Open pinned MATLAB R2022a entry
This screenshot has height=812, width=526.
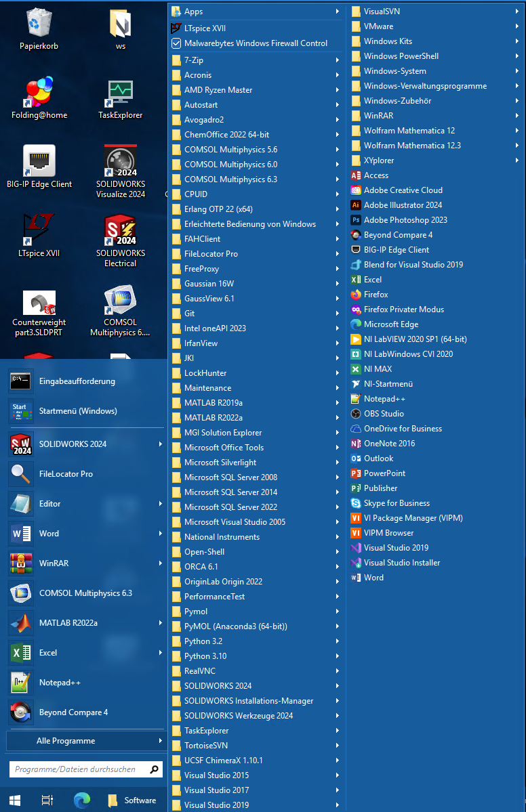pyautogui.click(x=85, y=623)
